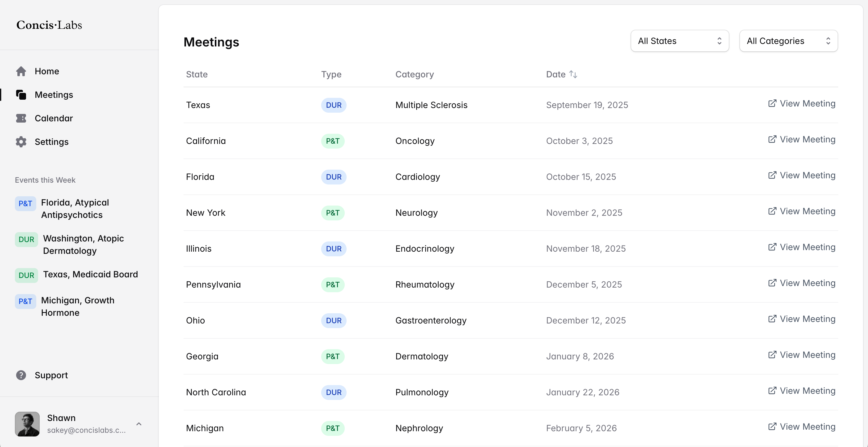Open Washington Atopic Dermatology event
The image size is (868, 447).
tap(83, 244)
